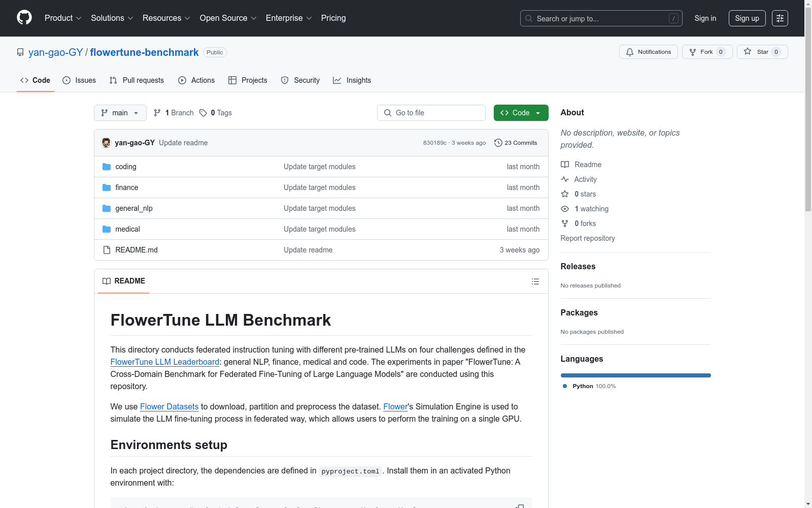Image resolution: width=812 pixels, height=508 pixels.
Task: Click the Sign in link
Action: click(x=705, y=18)
